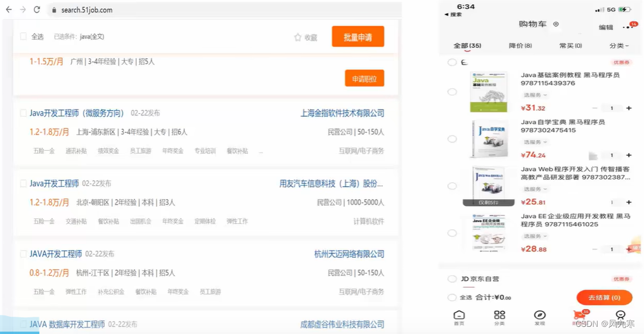Screen dimensions: 644x334
Task: Click the 收藏 star icon
Action: [298, 38]
